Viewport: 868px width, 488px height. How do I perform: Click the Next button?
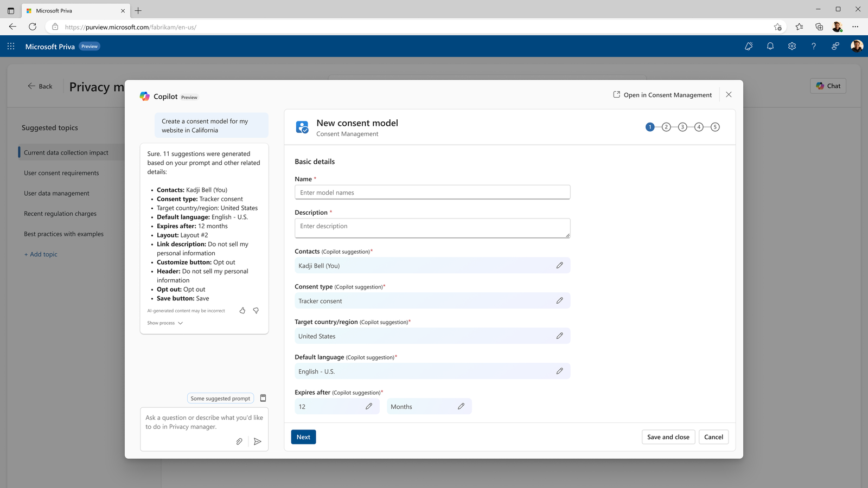(x=303, y=437)
